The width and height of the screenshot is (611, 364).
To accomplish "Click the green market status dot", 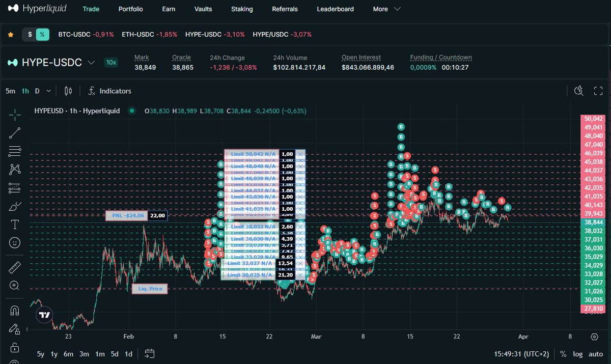I will pos(132,110).
